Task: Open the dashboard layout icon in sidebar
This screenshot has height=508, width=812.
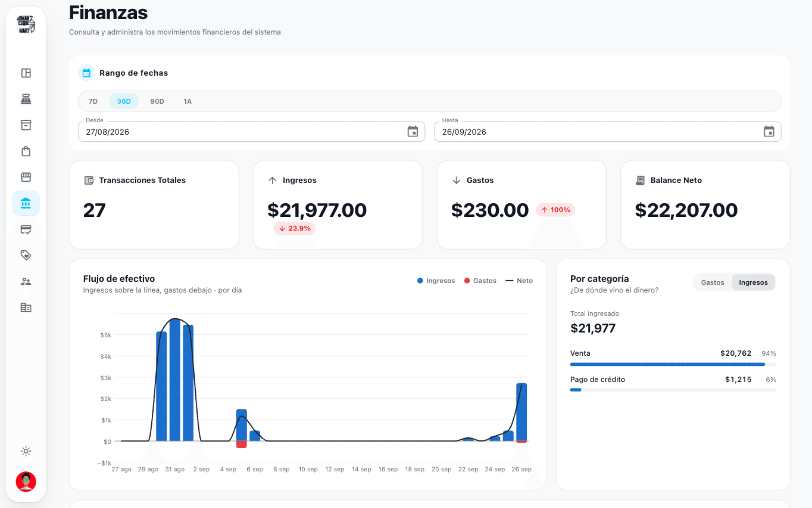Action: coord(26,73)
